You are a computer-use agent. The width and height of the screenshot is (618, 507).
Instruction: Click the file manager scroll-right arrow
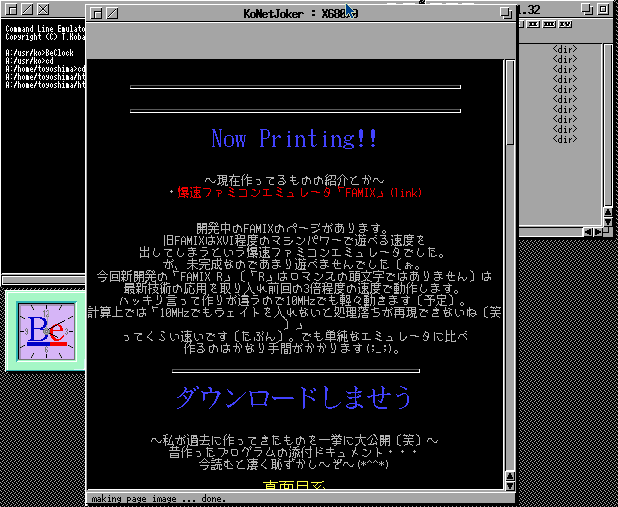pos(598,232)
